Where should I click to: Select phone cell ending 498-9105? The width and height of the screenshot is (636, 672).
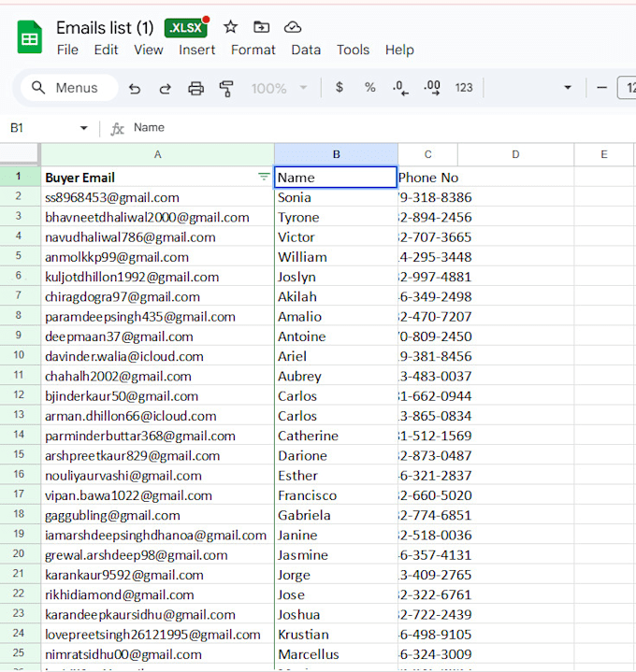click(427, 635)
